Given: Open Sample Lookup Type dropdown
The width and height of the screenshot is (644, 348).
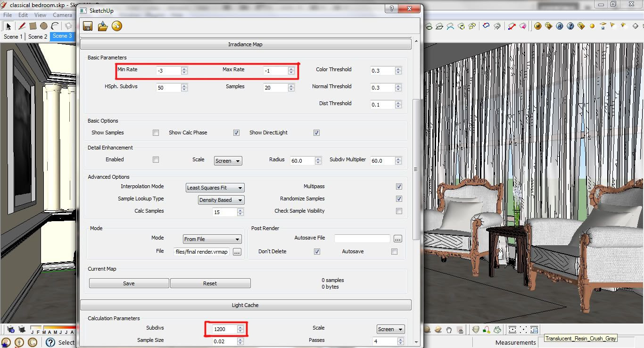Looking at the screenshot, I should pyautogui.click(x=221, y=200).
